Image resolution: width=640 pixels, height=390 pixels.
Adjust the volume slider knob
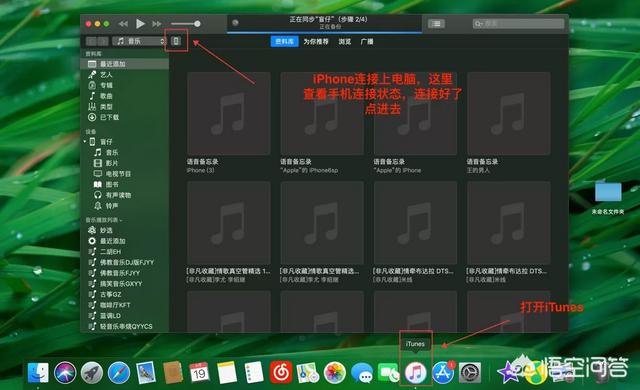tap(197, 24)
